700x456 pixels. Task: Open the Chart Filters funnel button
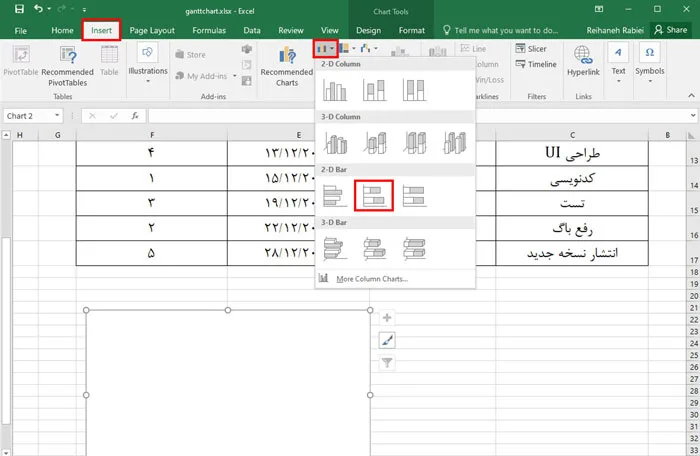point(387,363)
